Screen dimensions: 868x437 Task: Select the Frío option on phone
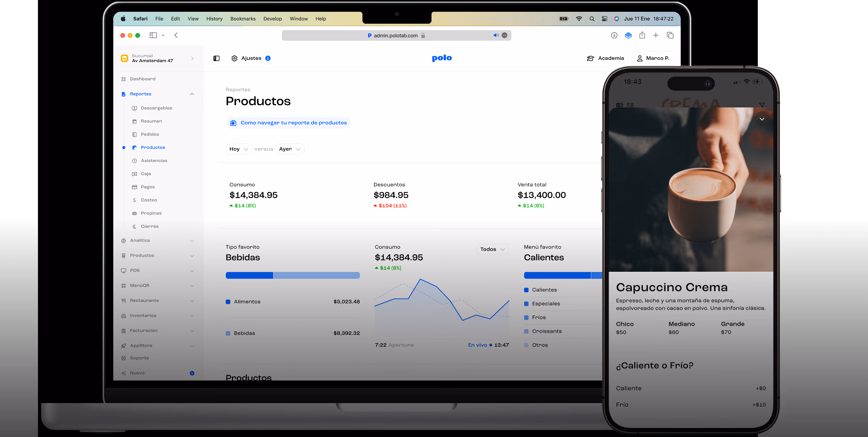[691, 405]
